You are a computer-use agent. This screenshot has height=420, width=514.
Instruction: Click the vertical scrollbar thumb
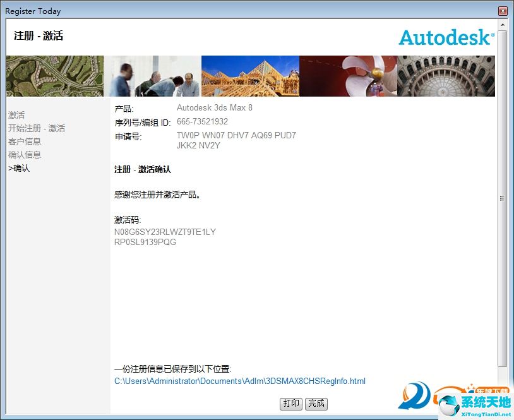(x=502, y=198)
